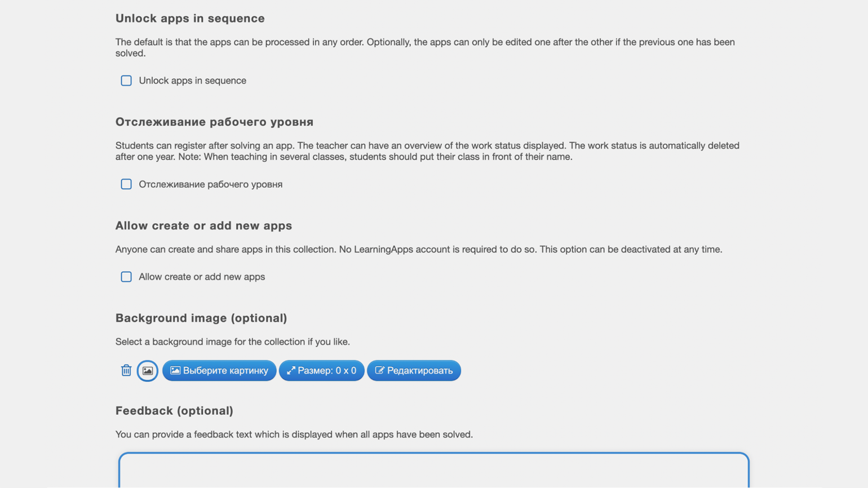Click the "Feedback (optional)" heading

[x=174, y=410]
